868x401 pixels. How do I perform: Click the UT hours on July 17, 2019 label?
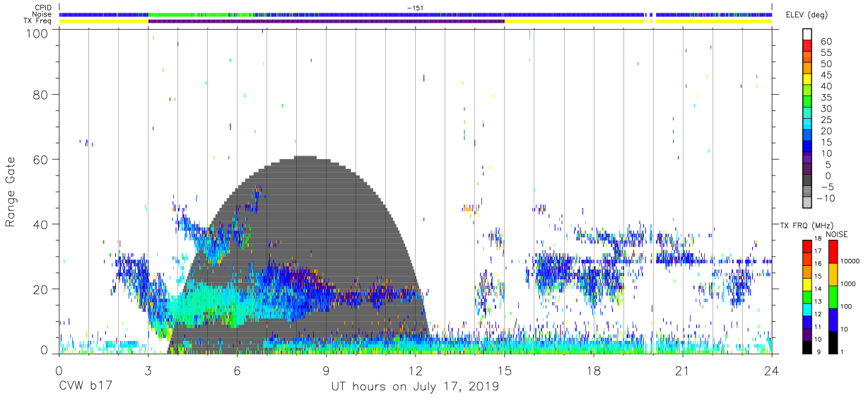pyautogui.click(x=415, y=388)
